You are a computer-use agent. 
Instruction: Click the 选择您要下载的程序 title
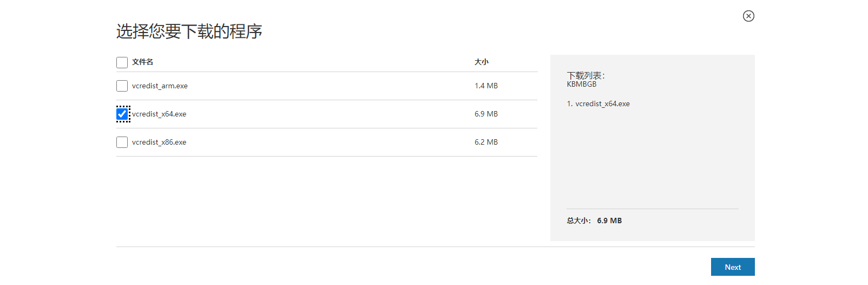pyautogui.click(x=189, y=31)
